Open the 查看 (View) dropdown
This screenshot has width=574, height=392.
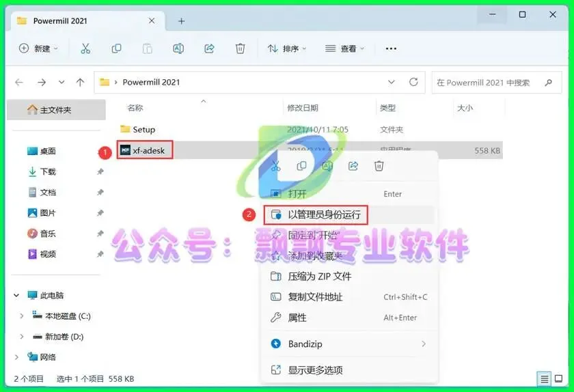pos(345,48)
